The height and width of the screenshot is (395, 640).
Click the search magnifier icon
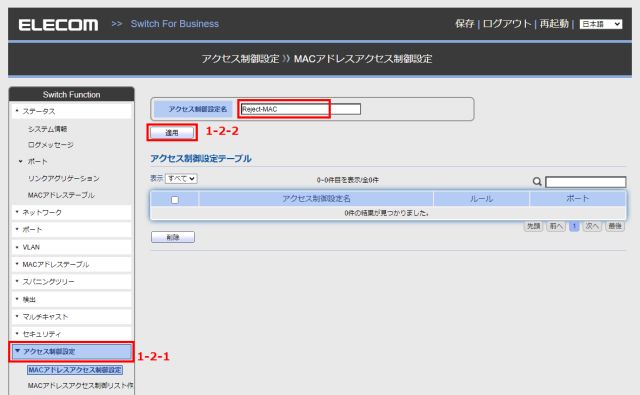(x=537, y=181)
